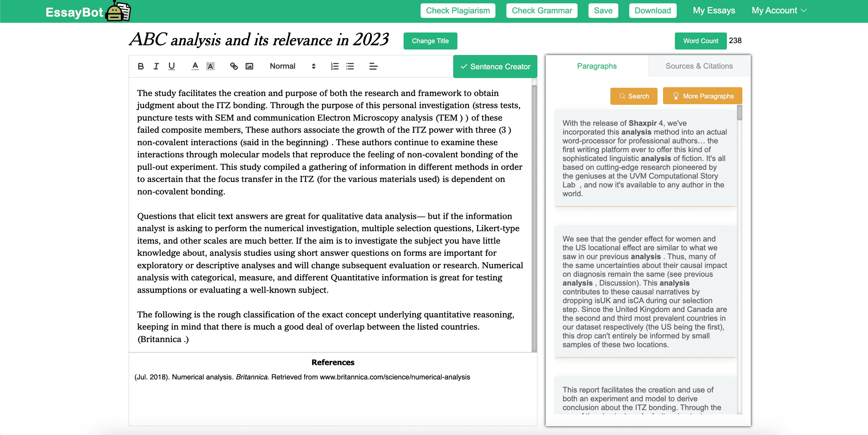Insert an image into the essay

click(249, 66)
